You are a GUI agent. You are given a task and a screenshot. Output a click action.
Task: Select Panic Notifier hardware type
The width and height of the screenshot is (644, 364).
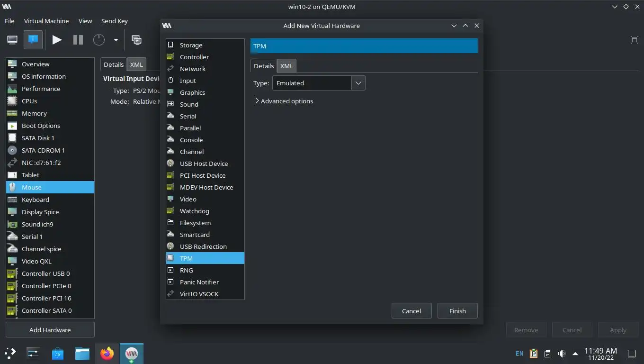(205, 282)
